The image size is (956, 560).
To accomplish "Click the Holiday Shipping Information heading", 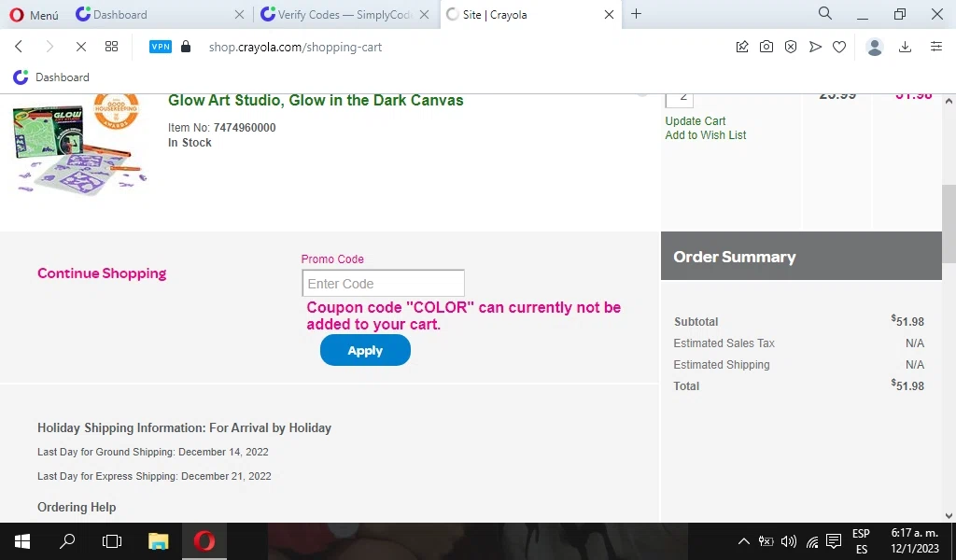I will [x=184, y=427].
